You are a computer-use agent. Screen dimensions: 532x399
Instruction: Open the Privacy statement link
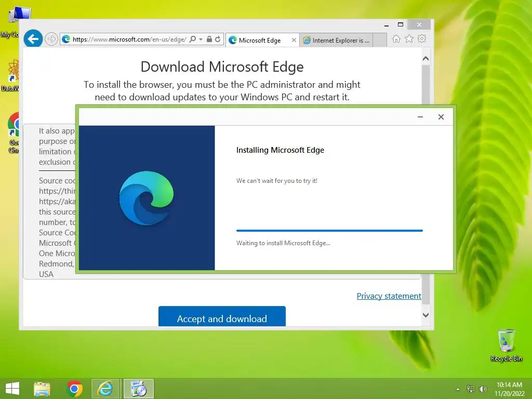pos(389,296)
